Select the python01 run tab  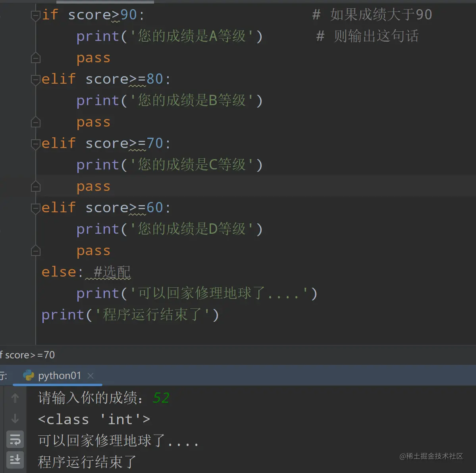60,375
